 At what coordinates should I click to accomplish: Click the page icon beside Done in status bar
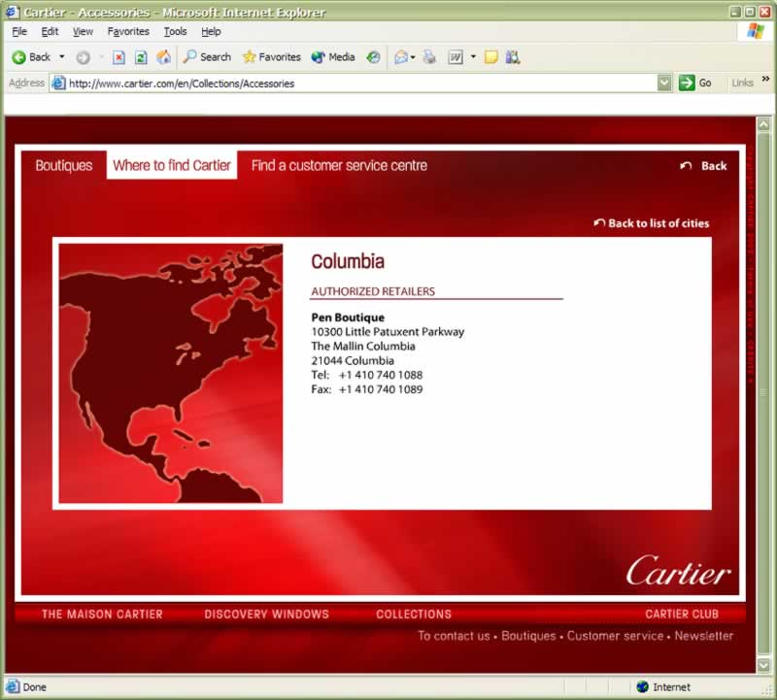[x=12, y=686]
